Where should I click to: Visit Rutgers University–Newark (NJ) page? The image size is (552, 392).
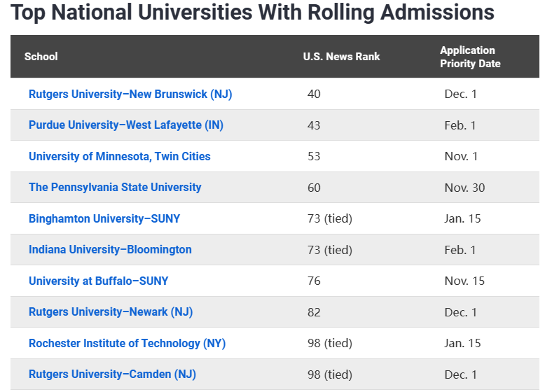111,312
